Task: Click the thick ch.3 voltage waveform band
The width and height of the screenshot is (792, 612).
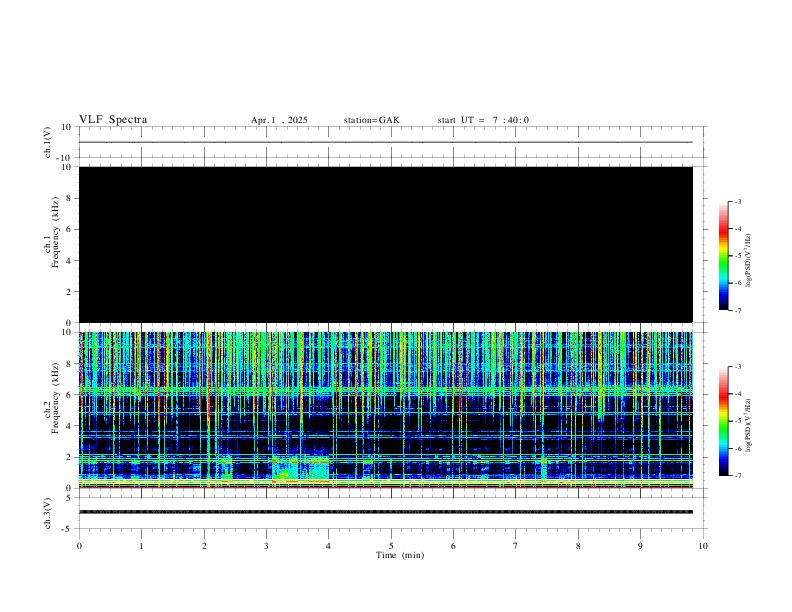Action: point(386,512)
